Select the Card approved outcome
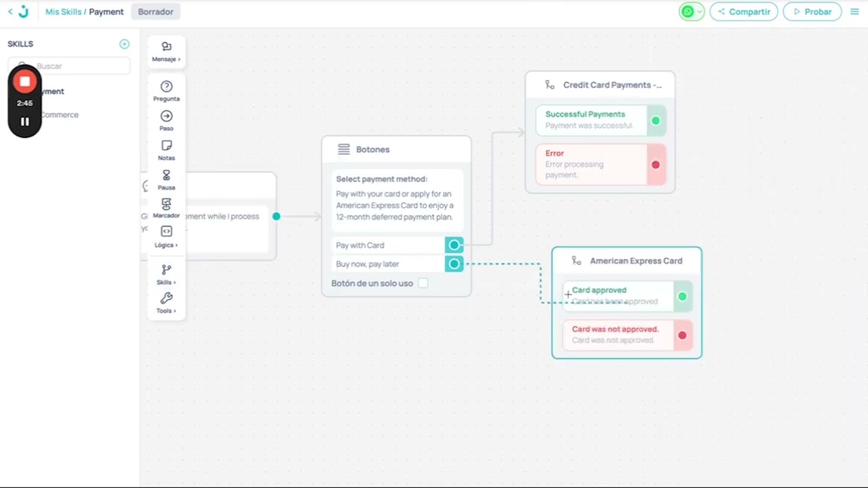Screen dimensions: 868x488 click(618, 296)
